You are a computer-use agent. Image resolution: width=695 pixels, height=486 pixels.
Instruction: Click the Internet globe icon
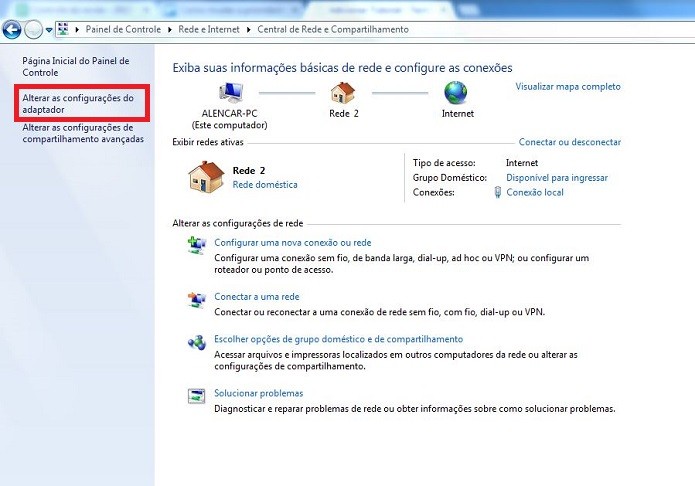(x=456, y=93)
